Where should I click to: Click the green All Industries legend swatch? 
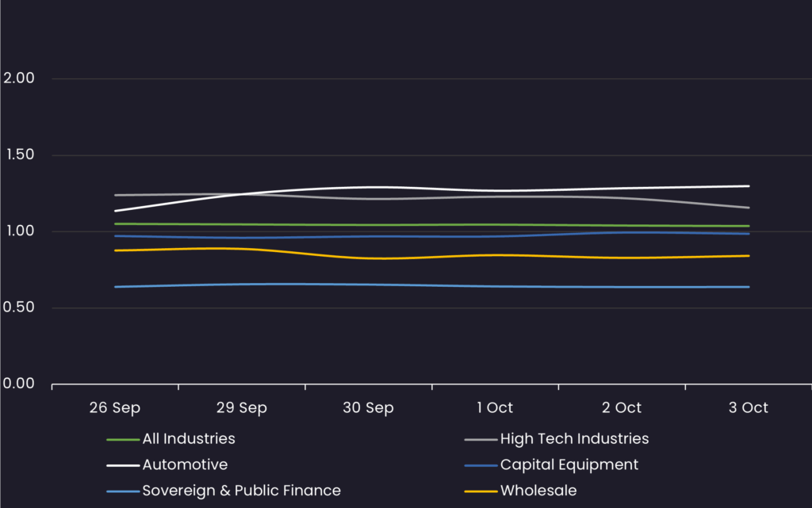tap(123, 439)
